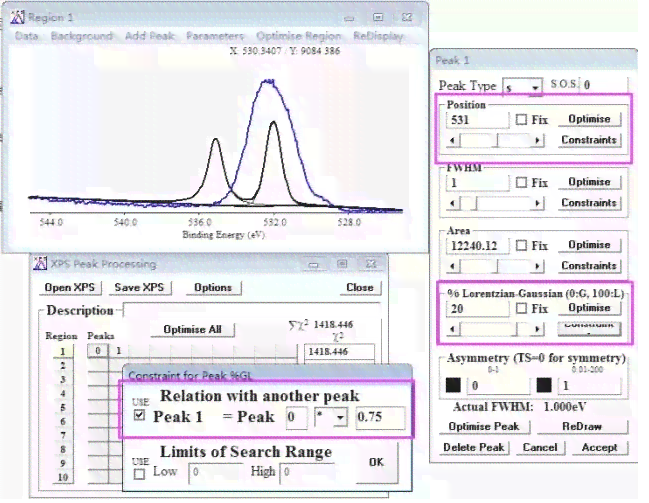
Task: Open the operator dropdown showing asterisk
Action: pyautogui.click(x=340, y=418)
